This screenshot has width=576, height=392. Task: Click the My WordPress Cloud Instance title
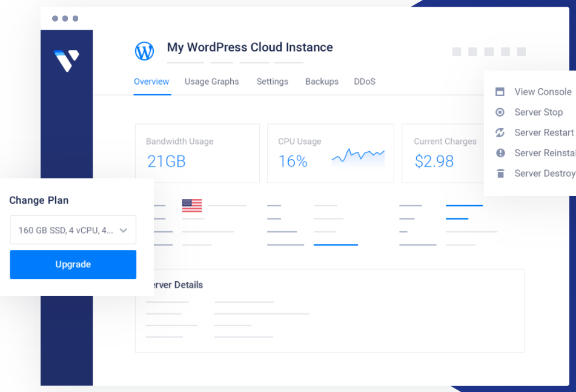point(250,47)
